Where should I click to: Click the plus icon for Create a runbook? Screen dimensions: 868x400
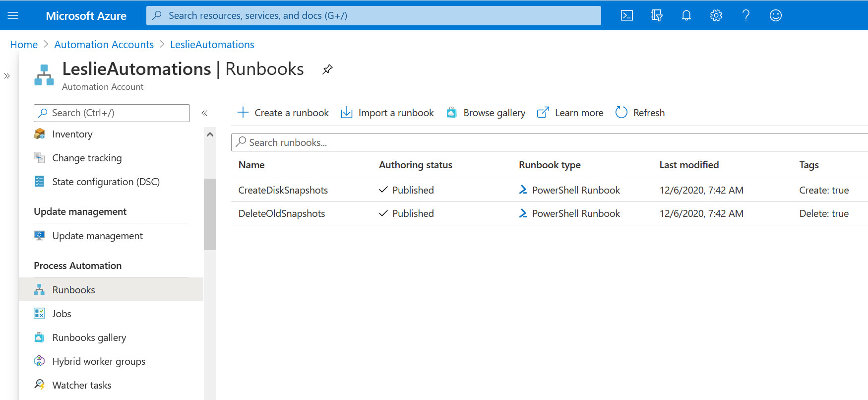pos(243,112)
